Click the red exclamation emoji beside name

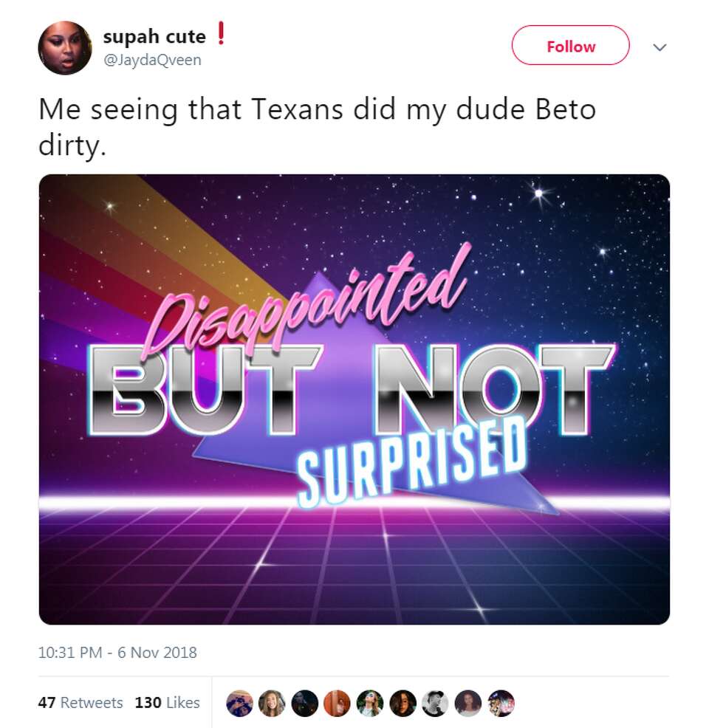tap(221, 33)
